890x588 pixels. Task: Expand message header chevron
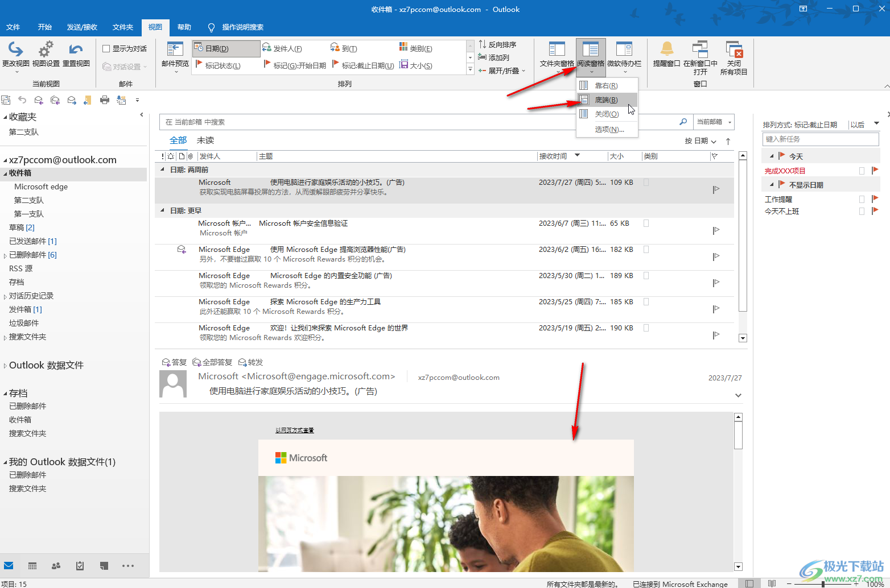738,395
